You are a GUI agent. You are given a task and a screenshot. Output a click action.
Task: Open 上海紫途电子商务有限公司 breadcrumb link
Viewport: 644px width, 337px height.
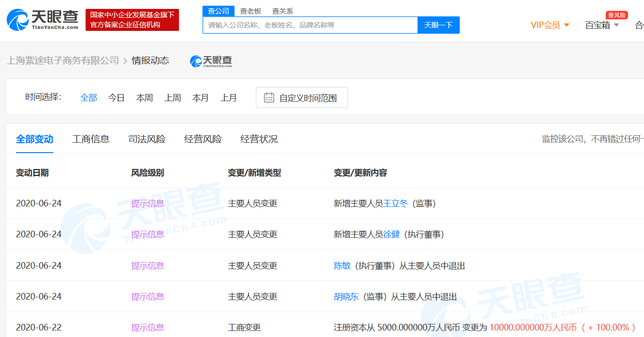63,60
